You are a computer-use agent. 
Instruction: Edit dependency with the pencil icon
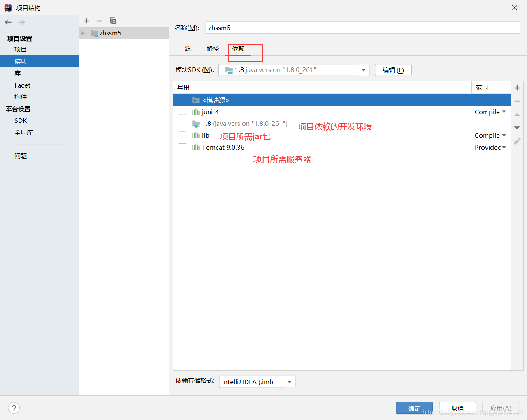click(517, 141)
